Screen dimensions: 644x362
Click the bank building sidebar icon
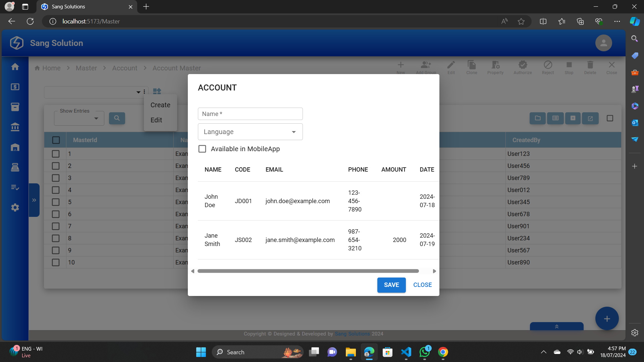pyautogui.click(x=15, y=127)
